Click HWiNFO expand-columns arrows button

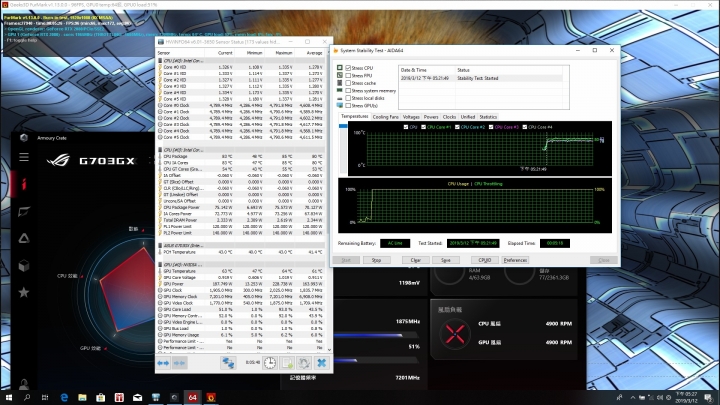[x=163, y=363]
